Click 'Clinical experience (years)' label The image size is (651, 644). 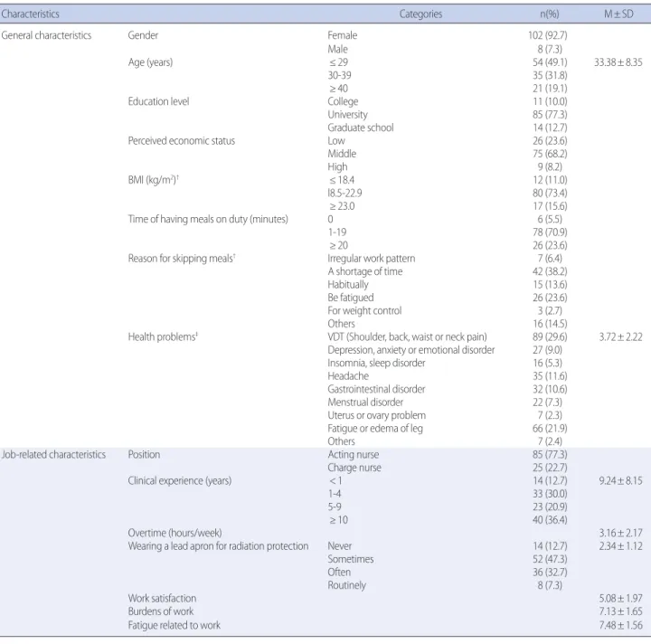(x=180, y=481)
